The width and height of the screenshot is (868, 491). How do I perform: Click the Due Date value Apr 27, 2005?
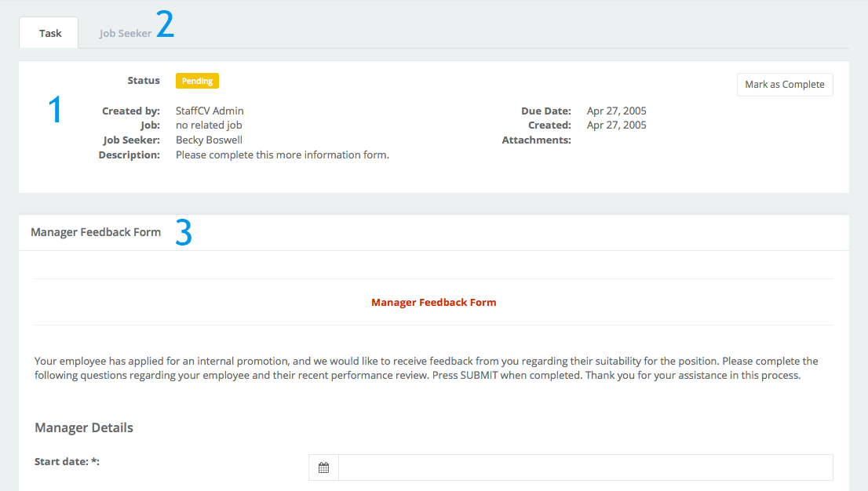pyautogui.click(x=617, y=111)
